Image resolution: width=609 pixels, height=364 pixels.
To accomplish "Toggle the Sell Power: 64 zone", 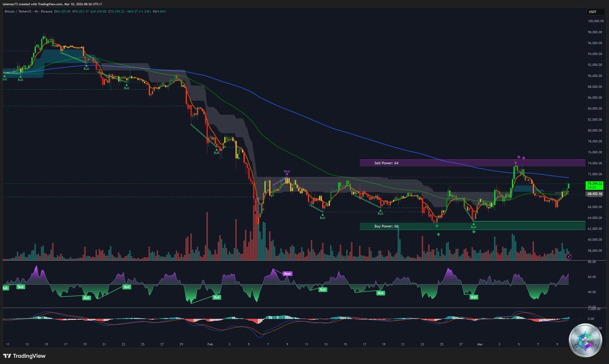I will 386,163.
